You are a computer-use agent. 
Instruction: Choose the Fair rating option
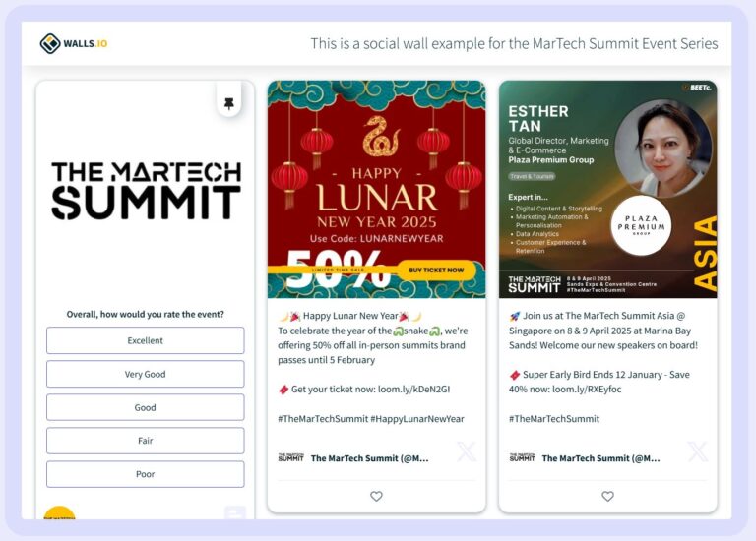[145, 441]
